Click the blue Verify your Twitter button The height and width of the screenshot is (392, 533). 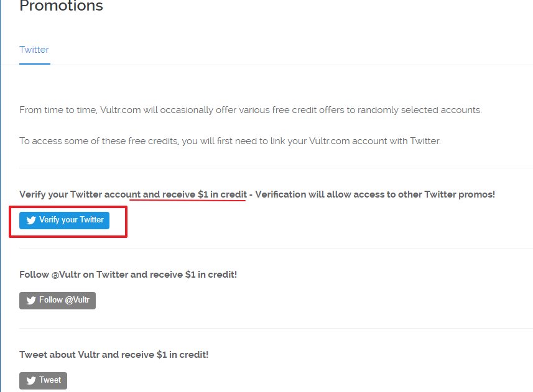[x=64, y=221]
